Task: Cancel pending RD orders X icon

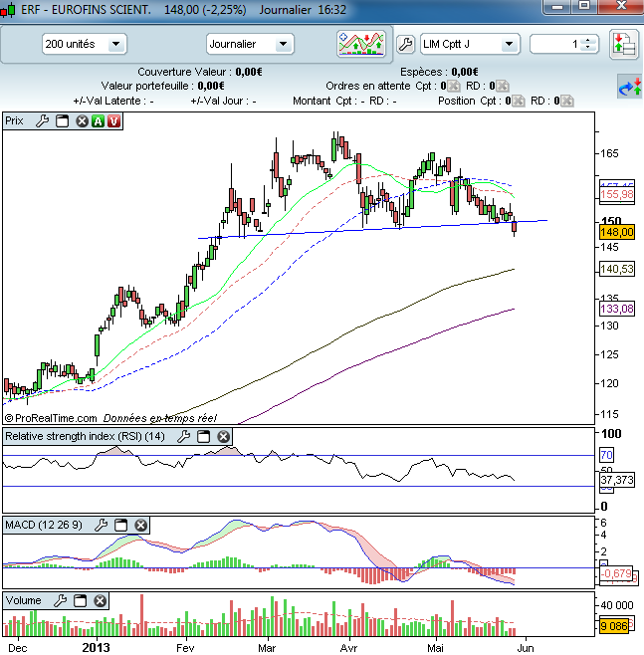Action: [502, 86]
